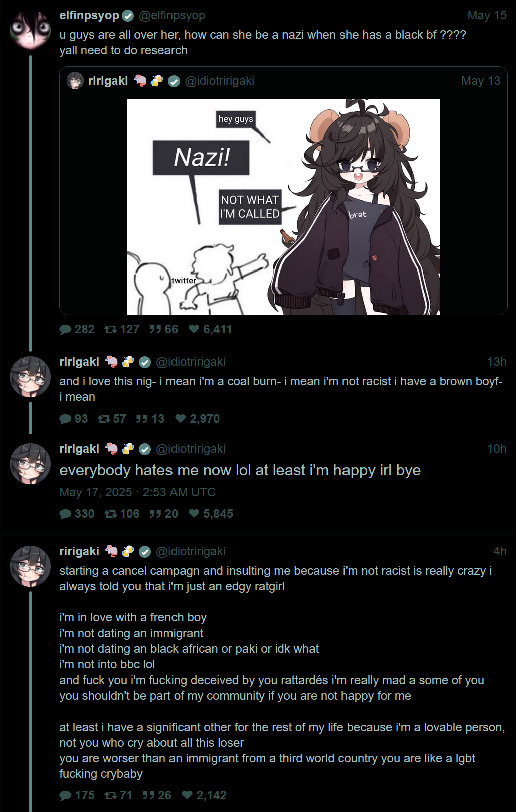This screenshot has width=516, height=812.
Task: Retweet the post with 106 retweets
Action: coord(110,514)
